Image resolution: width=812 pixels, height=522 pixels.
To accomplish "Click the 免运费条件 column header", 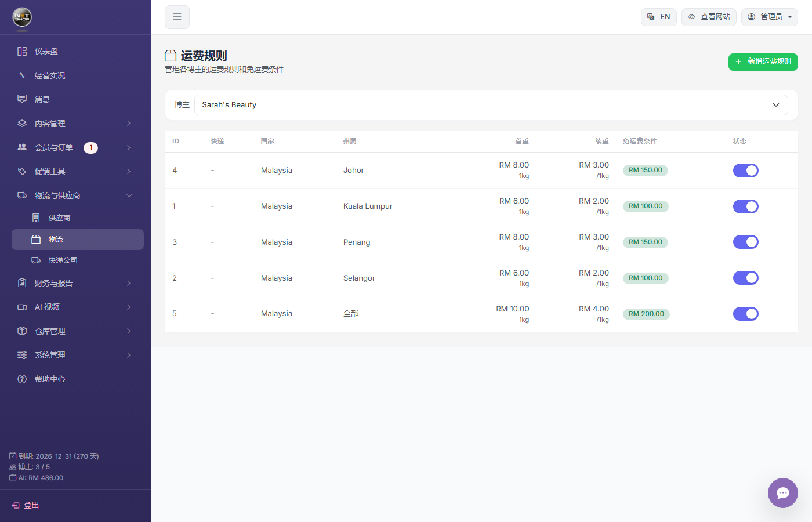I will (640, 141).
